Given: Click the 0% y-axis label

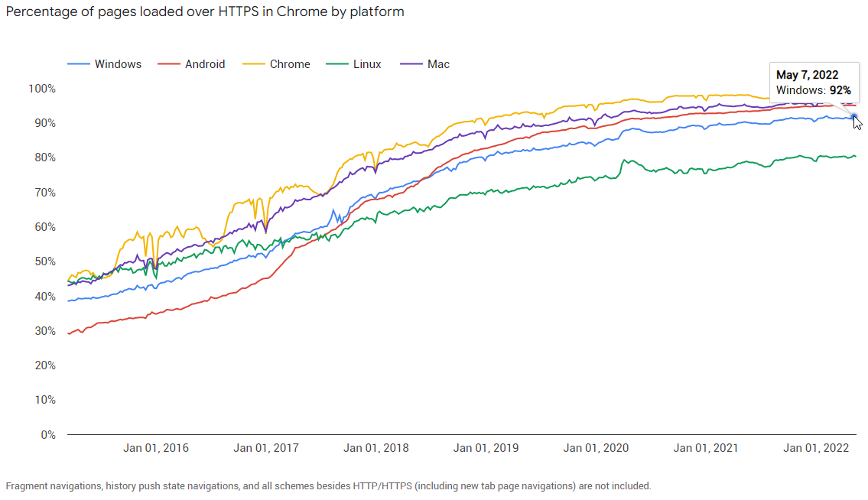Looking at the screenshot, I should tap(47, 434).
